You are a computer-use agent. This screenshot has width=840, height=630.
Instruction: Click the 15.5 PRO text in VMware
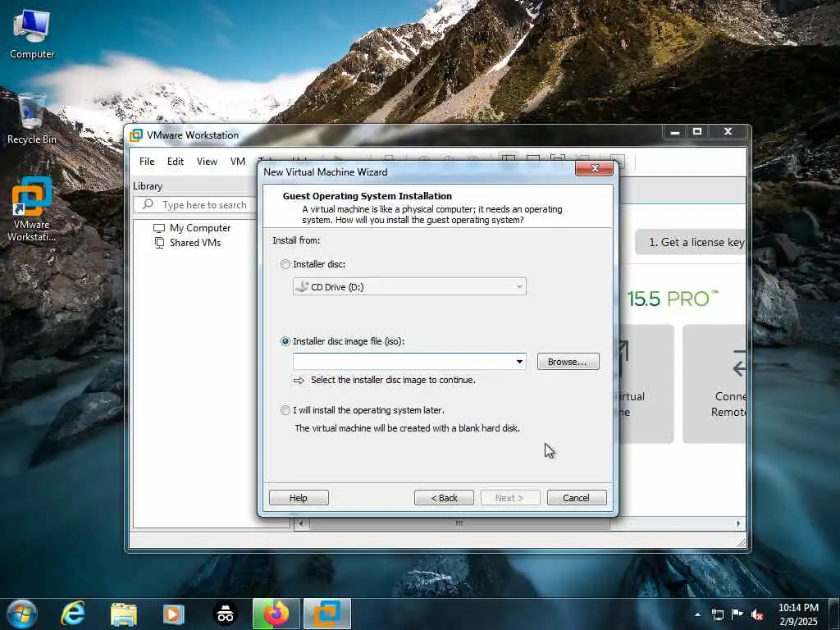click(x=673, y=299)
